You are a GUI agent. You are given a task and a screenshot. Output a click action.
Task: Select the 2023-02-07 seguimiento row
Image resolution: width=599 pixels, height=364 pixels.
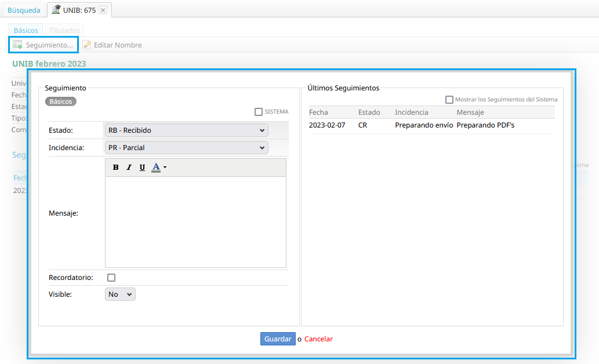[431, 125]
